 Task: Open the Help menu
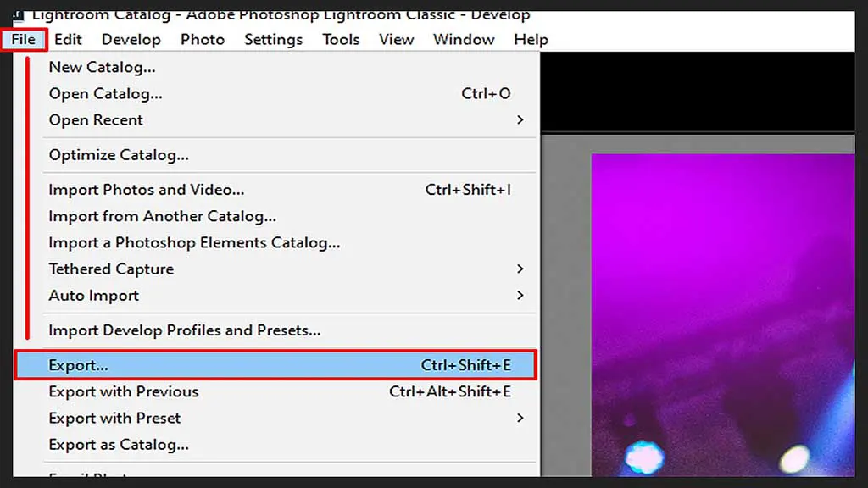coord(531,39)
